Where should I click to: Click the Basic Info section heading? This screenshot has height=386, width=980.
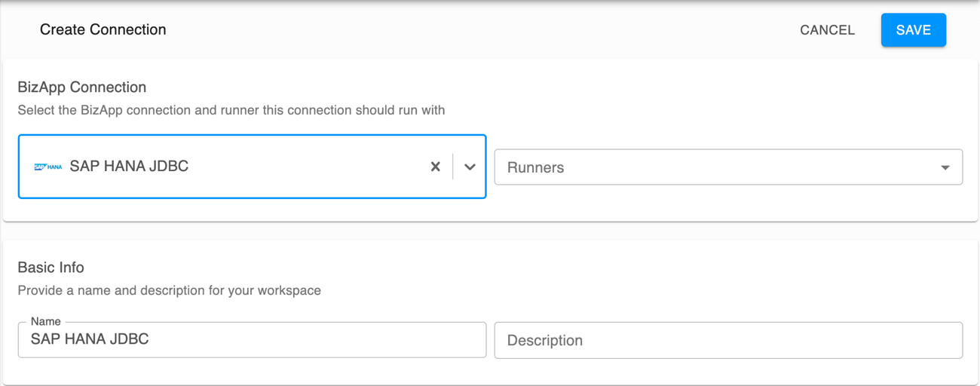coord(51,268)
